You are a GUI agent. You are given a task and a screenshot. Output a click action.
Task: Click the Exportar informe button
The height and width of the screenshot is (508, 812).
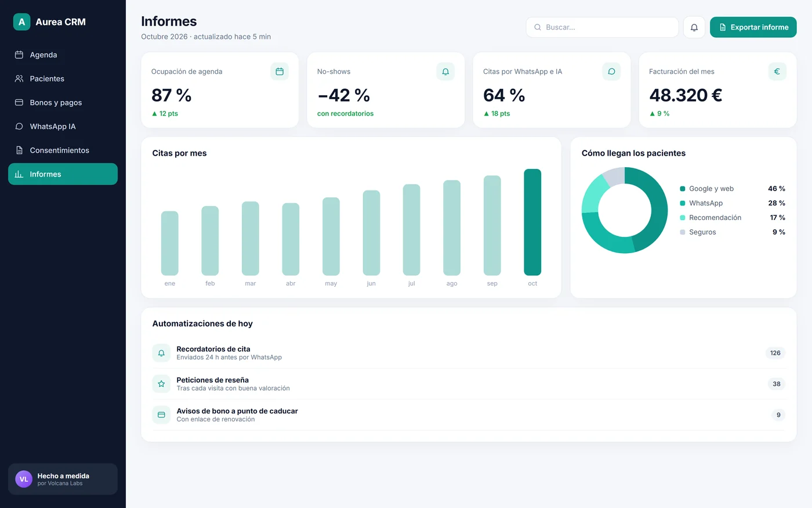[753, 27]
